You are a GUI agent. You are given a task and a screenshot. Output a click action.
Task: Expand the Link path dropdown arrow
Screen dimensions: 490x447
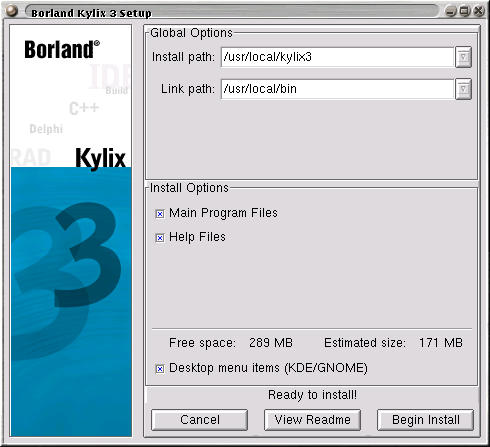(463, 89)
